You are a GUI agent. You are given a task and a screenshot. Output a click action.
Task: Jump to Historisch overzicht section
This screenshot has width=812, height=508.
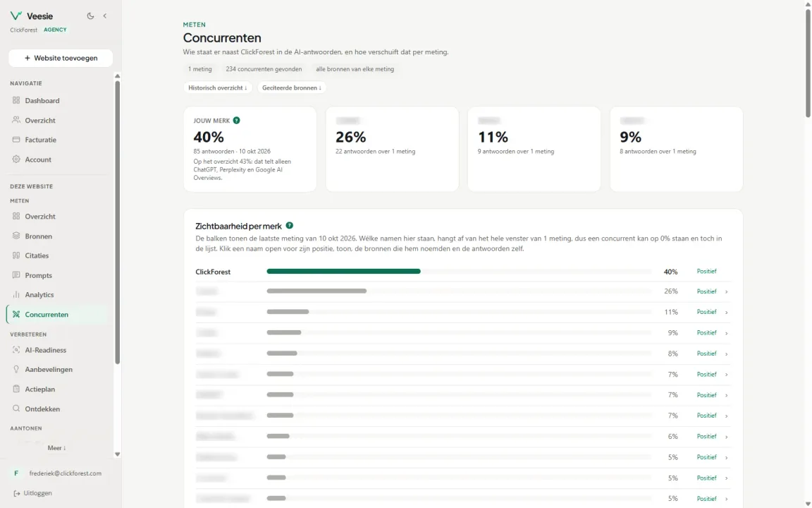[218, 87]
